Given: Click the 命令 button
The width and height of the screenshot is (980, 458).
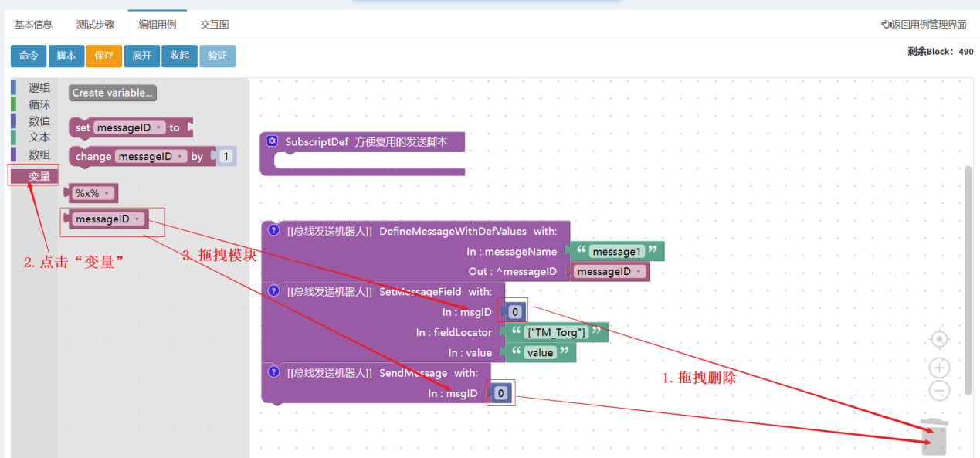Looking at the screenshot, I should (x=29, y=56).
